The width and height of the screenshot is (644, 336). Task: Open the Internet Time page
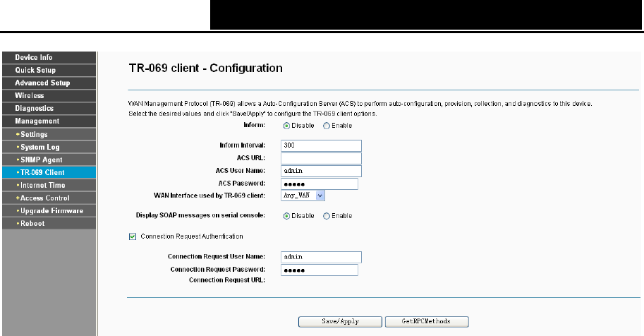coord(49,186)
